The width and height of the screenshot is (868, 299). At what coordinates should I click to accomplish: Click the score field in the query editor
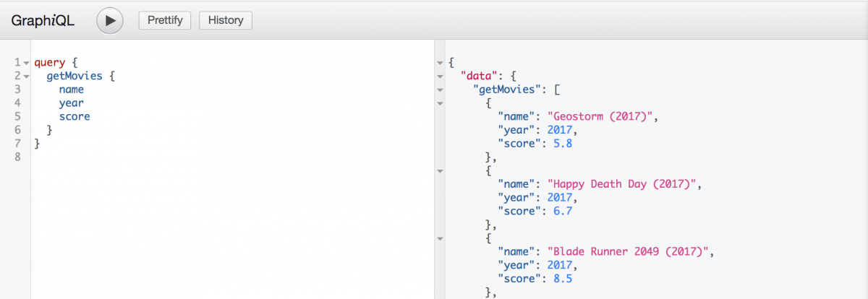[x=75, y=116]
